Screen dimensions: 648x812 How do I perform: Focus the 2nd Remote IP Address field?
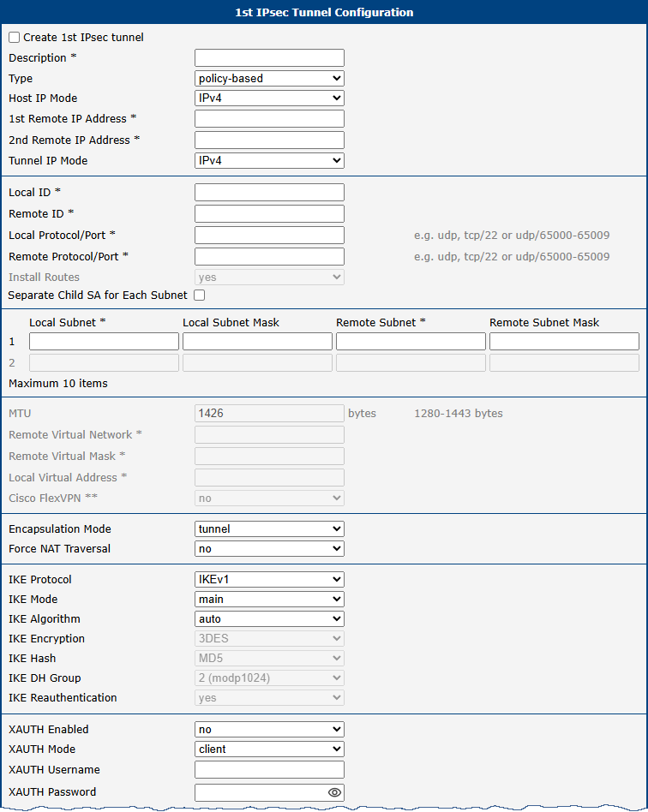click(x=269, y=140)
